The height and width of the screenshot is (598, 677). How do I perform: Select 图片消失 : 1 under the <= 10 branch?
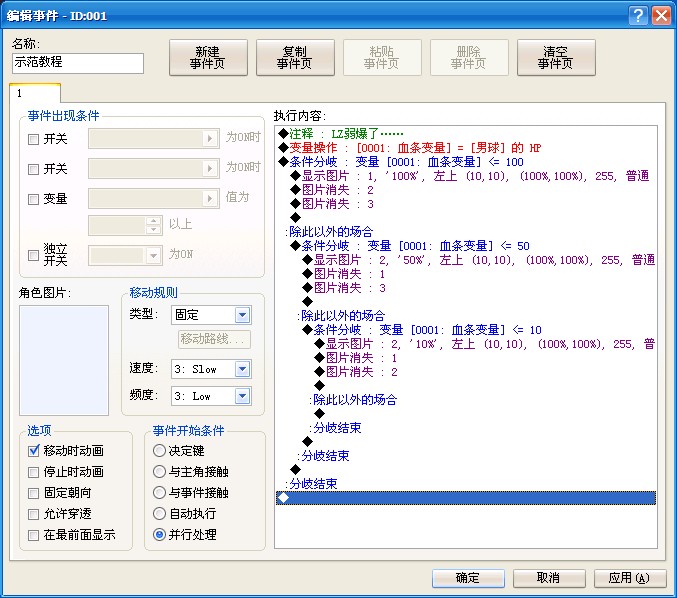pyautogui.click(x=465, y=358)
